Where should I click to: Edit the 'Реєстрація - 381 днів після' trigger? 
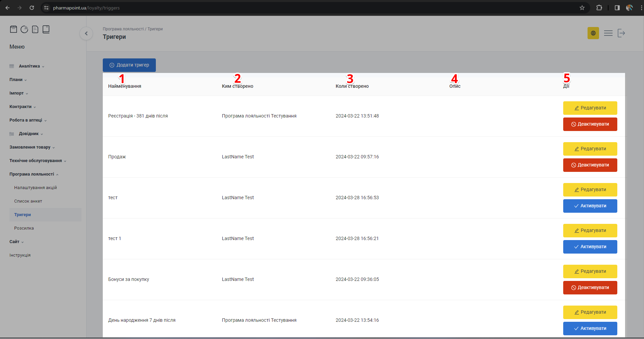click(590, 108)
